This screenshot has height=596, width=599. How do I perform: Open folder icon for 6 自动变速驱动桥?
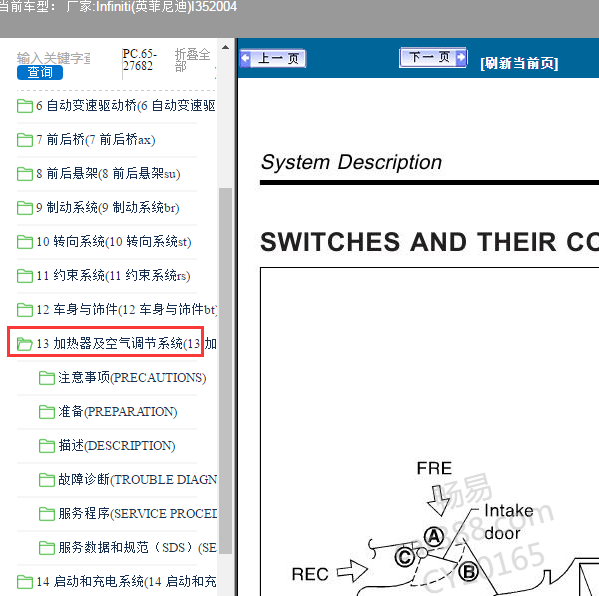(x=25, y=106)
